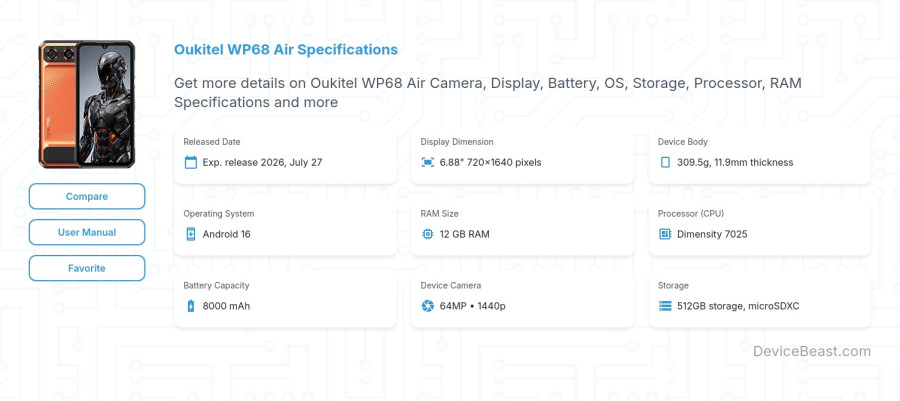
Task: Select the '8000 mAh' value
Action: click(226, 306)
